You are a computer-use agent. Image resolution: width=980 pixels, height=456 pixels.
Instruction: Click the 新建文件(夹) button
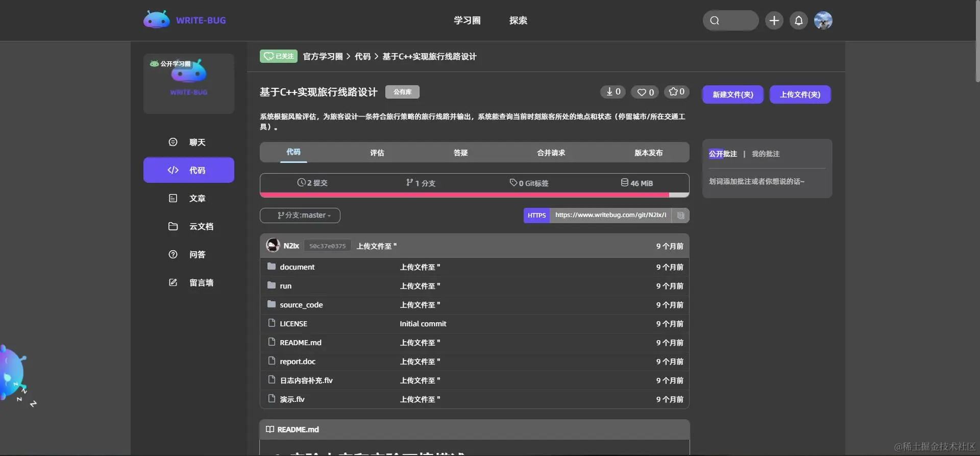click(733, 94)
